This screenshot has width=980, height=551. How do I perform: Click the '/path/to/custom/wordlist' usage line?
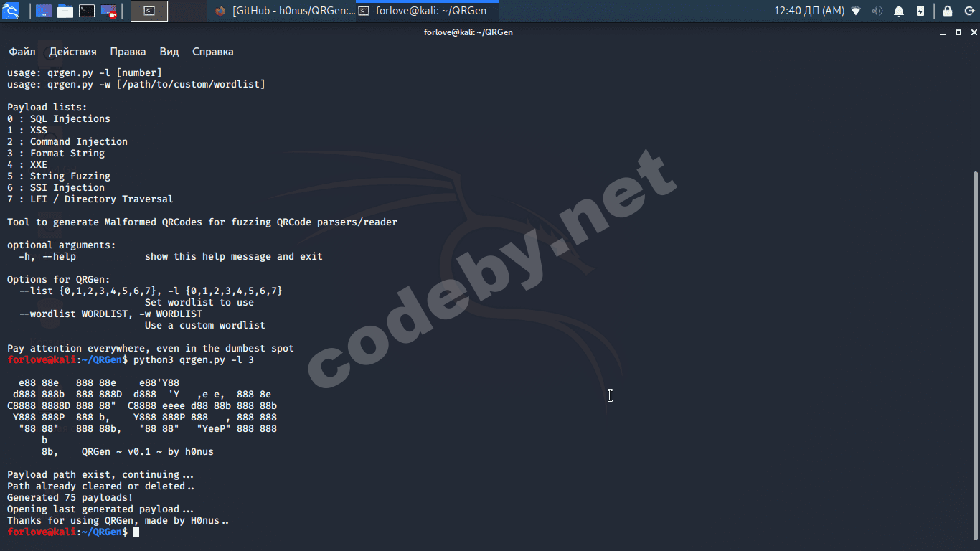(136, 85)
